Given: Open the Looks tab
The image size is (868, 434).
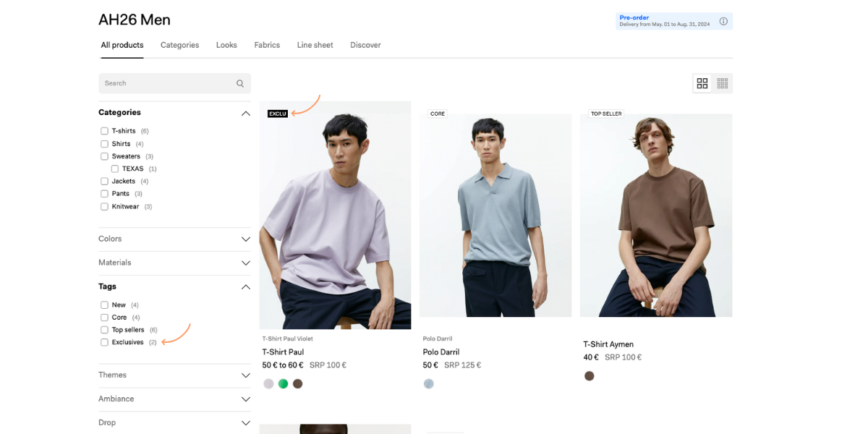Looking at the screenshot, I should [x=226, y=45].
